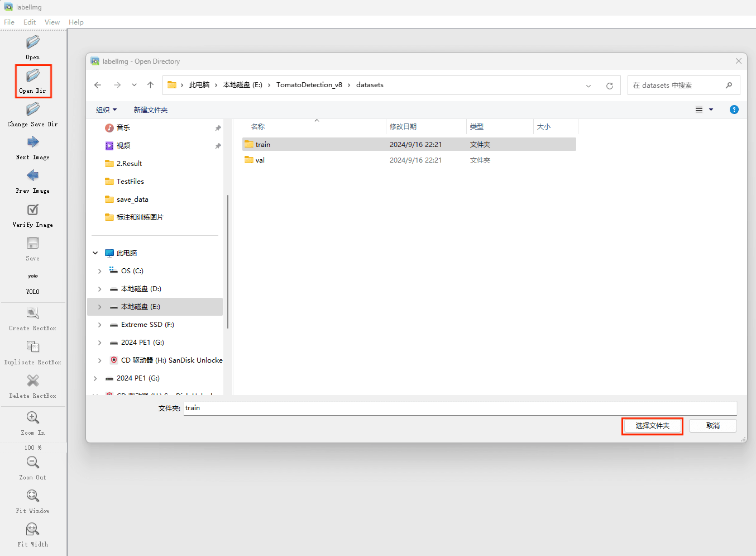The height and width of the screenshot is (556, 756).
Task: Select the train folder row
Action: (x=409, y=144)
